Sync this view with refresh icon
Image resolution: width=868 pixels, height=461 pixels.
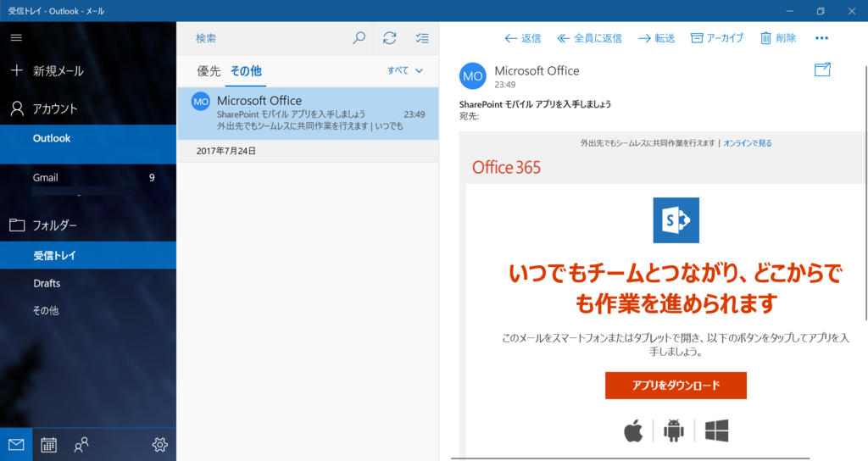[x=390, y=37]
